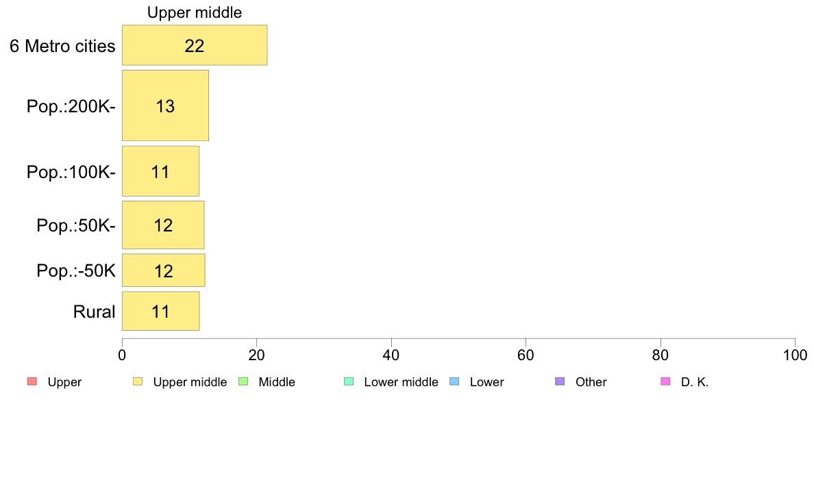Click the blue Lower legend swatch
This screenshot has width=814, height=504.
(454, 381)
